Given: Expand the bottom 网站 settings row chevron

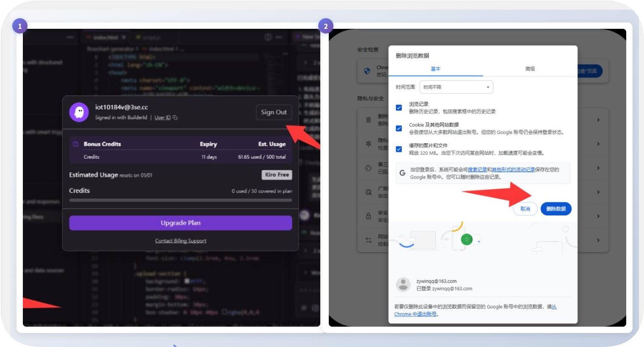Looking at the screenshot, I should [597, 240].
